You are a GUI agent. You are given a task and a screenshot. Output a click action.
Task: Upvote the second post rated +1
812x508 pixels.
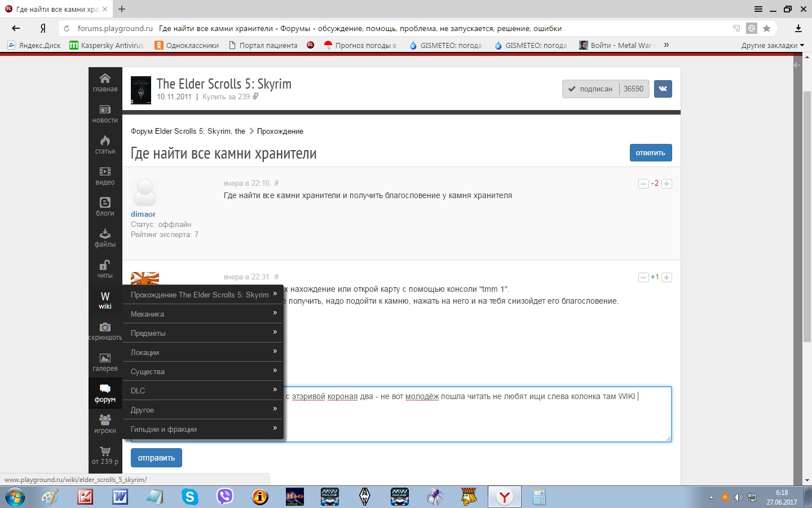point(667,277)
